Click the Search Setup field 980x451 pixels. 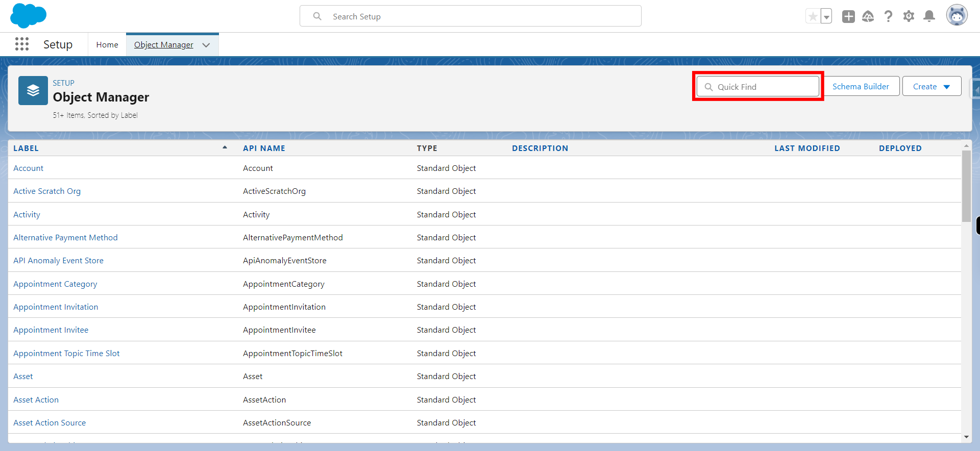click(x=470, y=16)
